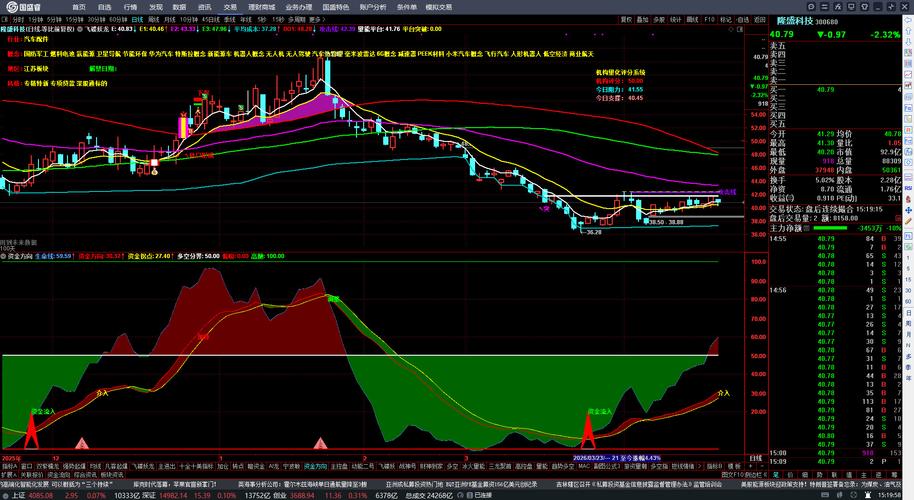The height and width of the screenshot is (500, 914).
Task: Select the 板块资讯 bottom tab
Action: pos(112,475)
